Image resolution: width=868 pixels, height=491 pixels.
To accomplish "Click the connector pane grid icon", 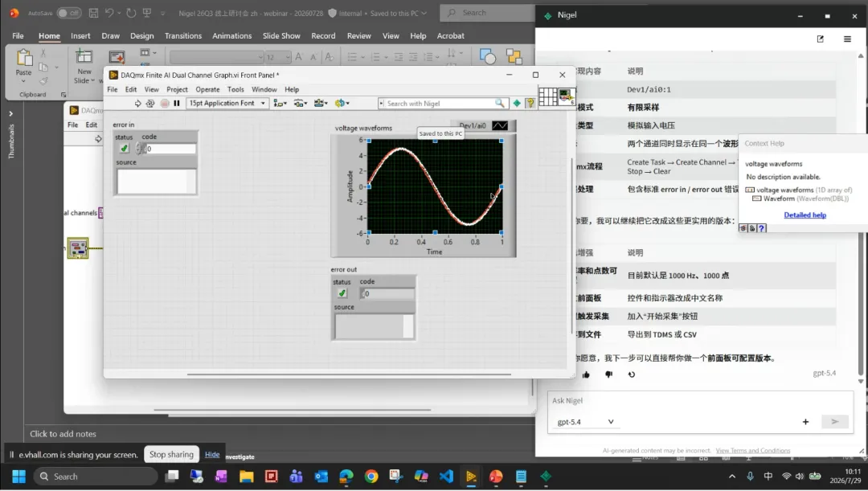I will 547,97.
